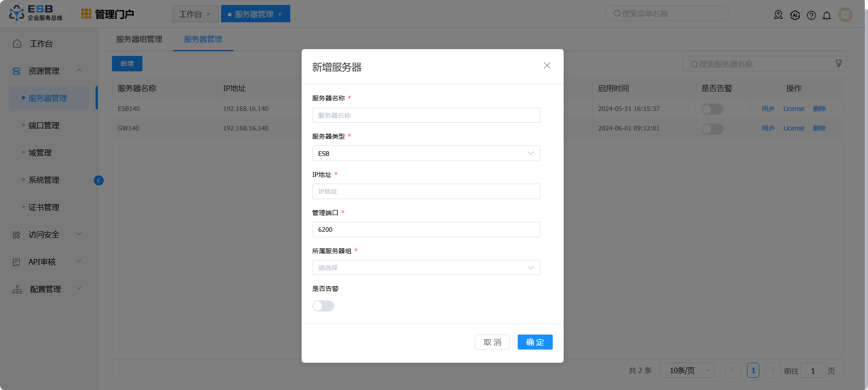Viewport: 868px width, 390px height.
Task: Open the 10条/页 page size selector
Action: click(x=686, y=370)
